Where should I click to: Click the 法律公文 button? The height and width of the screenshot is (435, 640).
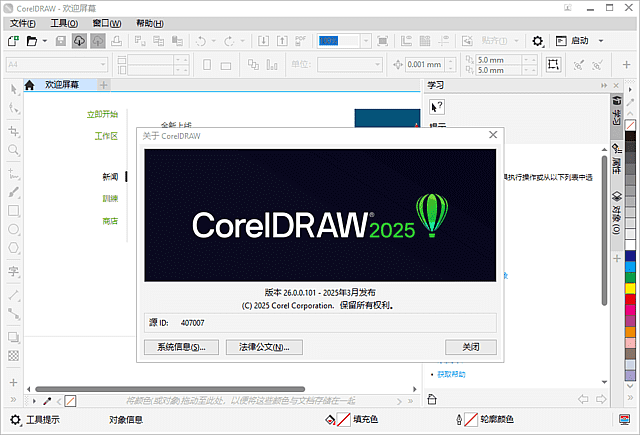pos(264,347)
